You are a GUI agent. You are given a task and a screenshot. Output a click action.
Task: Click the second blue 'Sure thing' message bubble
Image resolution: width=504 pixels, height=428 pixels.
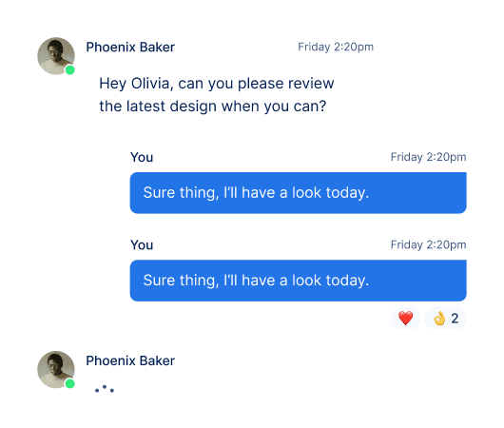point(298,281)
